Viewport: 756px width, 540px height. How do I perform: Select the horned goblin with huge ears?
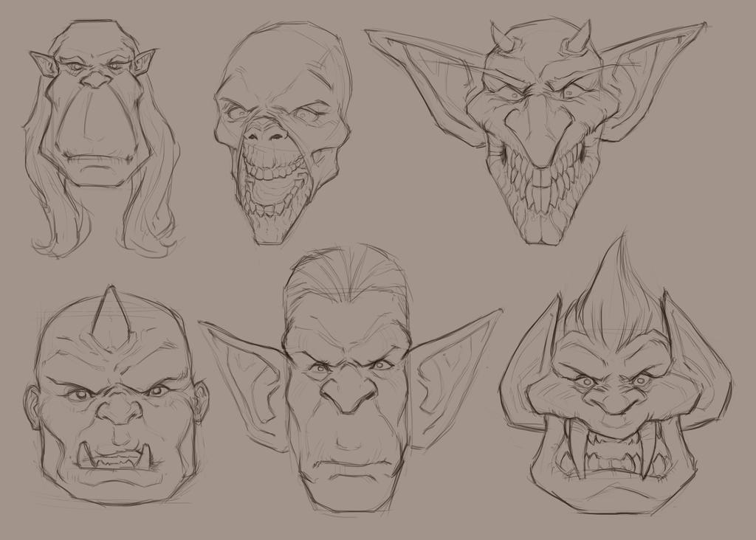(x=535, y=132)
